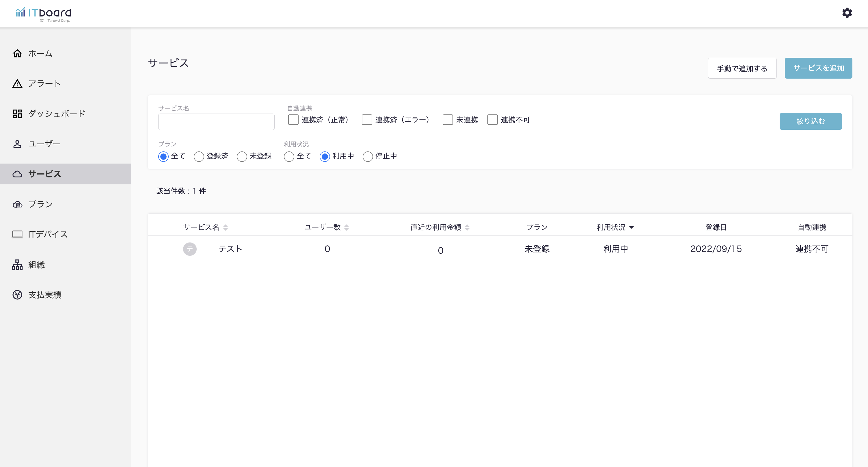The image size is (868, 467).
Task: Sort by サービス名 column arrows
Action: 226,228
